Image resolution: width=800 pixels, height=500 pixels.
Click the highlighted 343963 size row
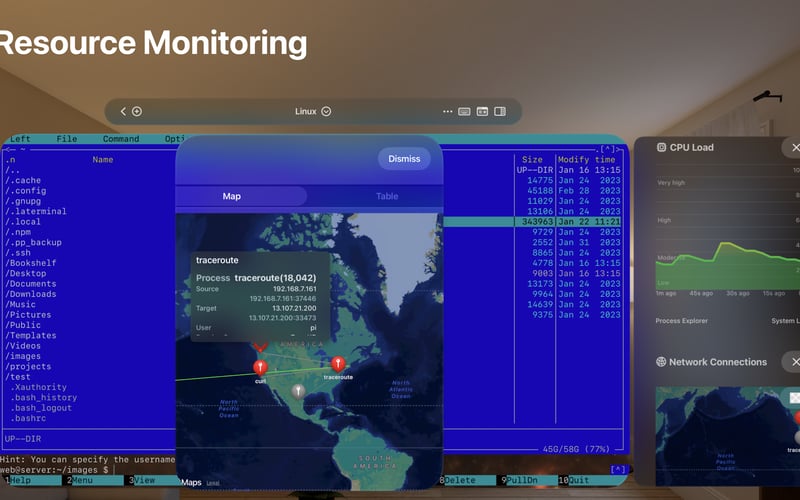coord(532,221)
